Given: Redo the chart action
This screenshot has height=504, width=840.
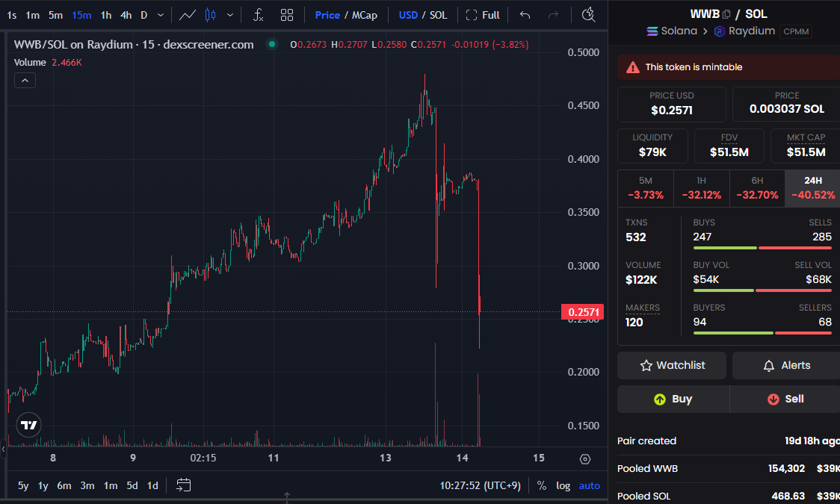Looking at the screenshot, I should click(x=553, y=15).
